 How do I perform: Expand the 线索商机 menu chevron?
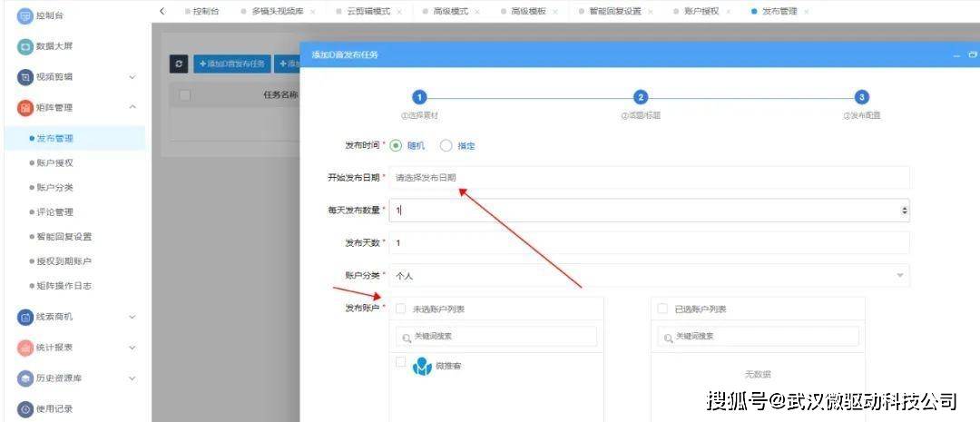(132, 317)
